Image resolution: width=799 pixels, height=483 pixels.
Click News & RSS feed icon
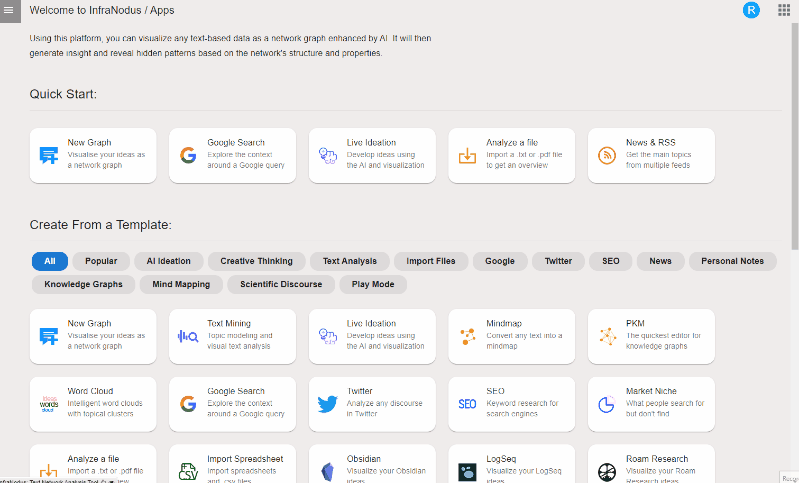[x=607, y=155]
